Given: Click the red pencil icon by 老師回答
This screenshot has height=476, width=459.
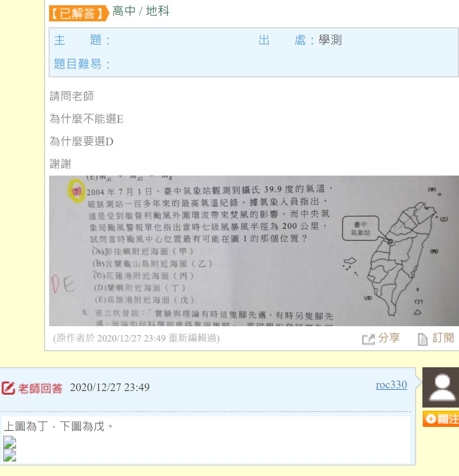Looking at the screenshot, I should coord(8,388).
